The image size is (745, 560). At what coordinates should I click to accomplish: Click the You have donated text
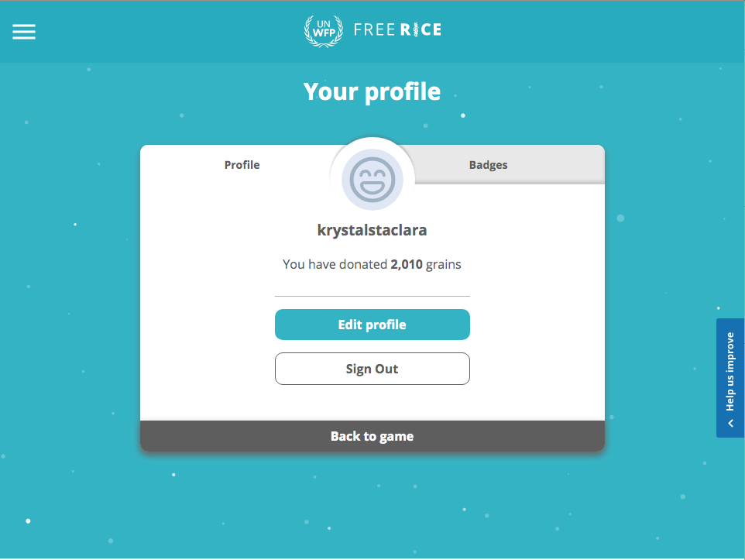(x=335, y=264)
